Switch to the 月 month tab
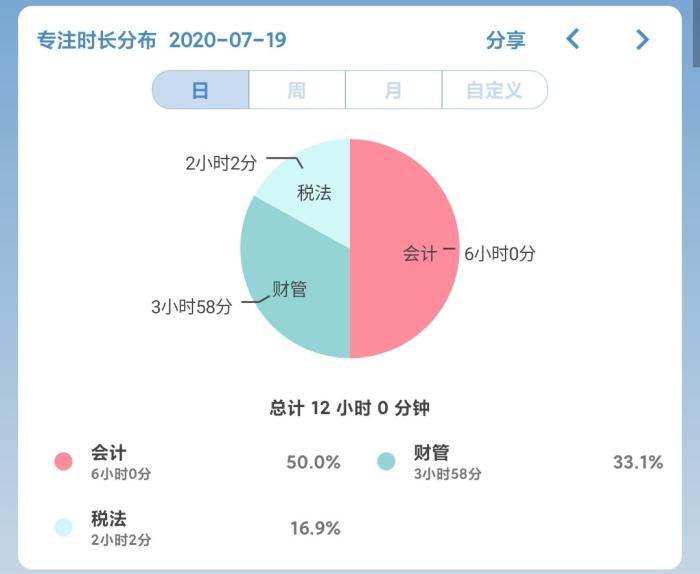 (393, 90)
